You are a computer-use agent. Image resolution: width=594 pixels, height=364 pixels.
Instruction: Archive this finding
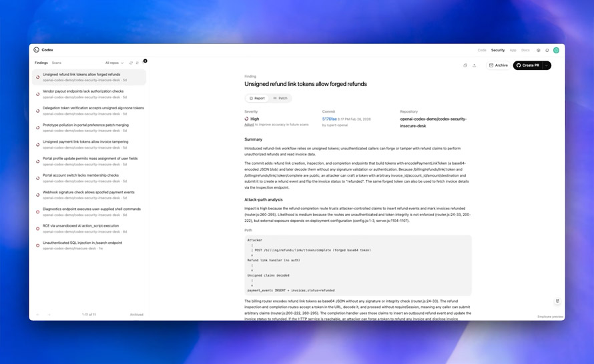point(498,65)
